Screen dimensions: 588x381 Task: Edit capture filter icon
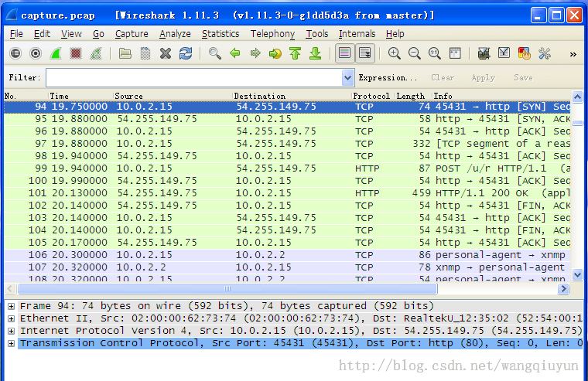(484, 53)
